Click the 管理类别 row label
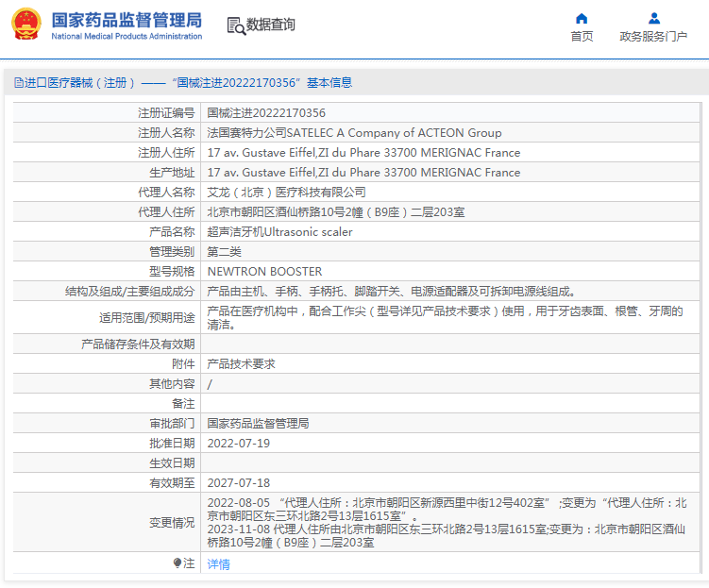Viewport: 709px width, 588px height. coord(172,252)
